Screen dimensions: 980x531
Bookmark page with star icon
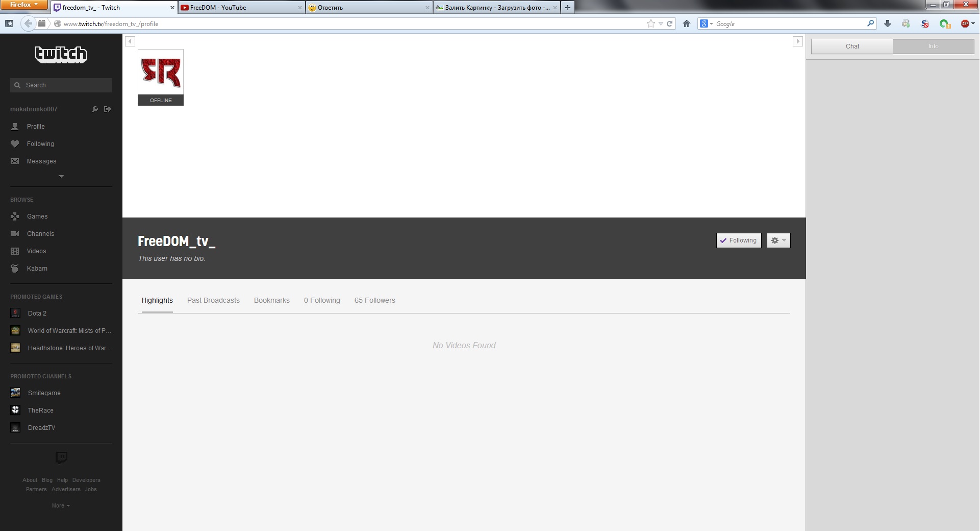pyautogui.click(x=651, y=23)
